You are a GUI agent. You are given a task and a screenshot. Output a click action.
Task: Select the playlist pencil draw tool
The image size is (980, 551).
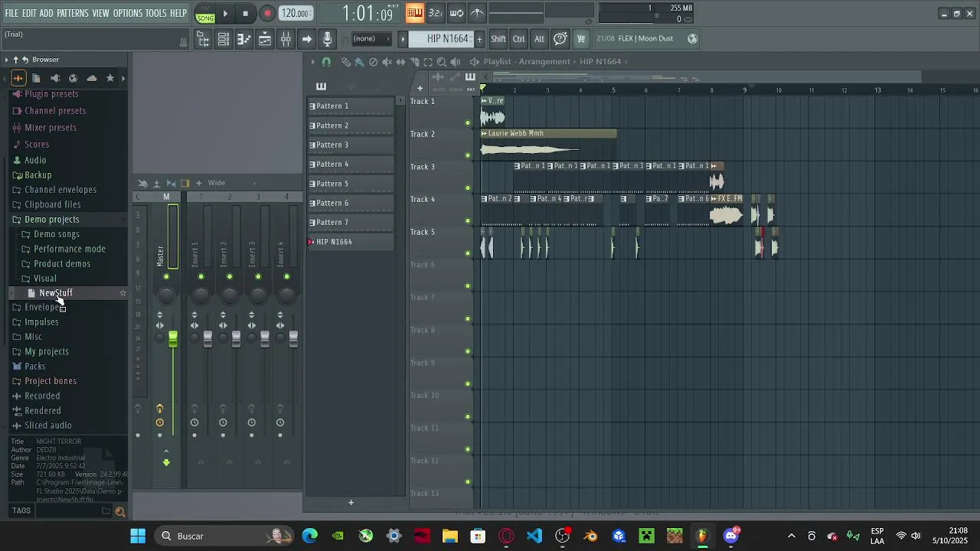pos(345,62)
